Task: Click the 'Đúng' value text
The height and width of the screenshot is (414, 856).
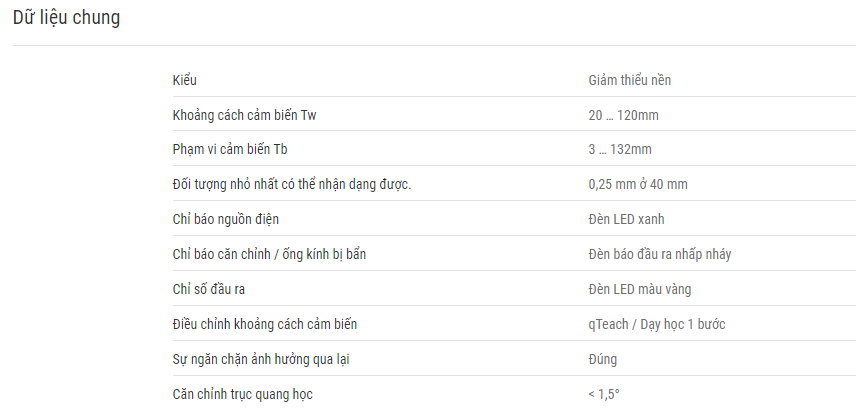Action: coord(603,359)
